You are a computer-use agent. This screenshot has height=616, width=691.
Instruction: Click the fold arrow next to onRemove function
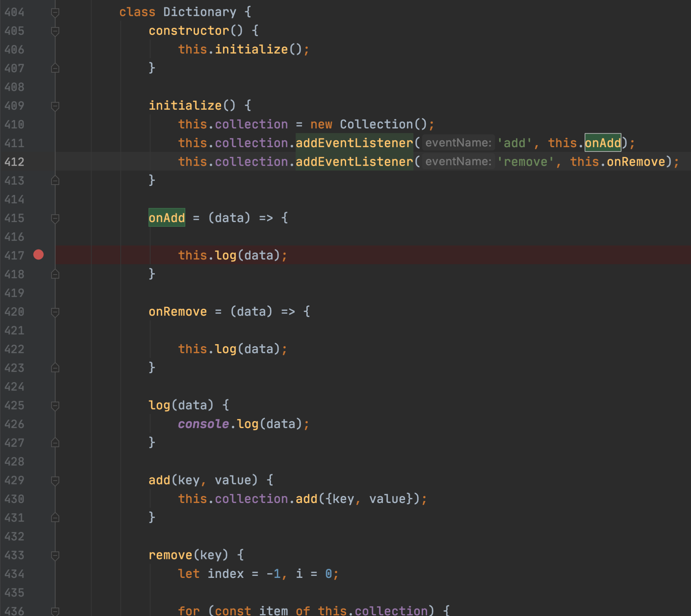pos(55,311)
